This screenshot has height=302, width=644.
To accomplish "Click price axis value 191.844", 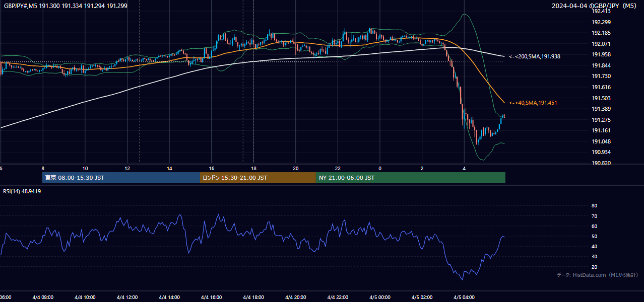I will [x=601, y=65].
